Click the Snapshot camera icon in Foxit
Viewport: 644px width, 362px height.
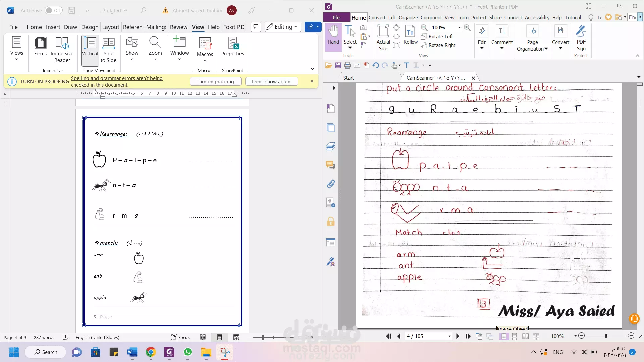click(x=364, y=27)
